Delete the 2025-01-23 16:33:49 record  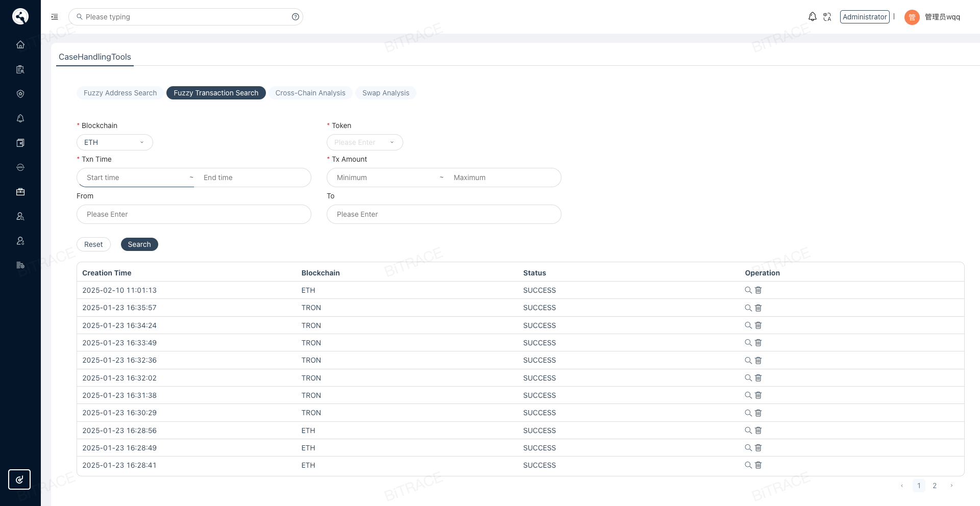[758, 343]
